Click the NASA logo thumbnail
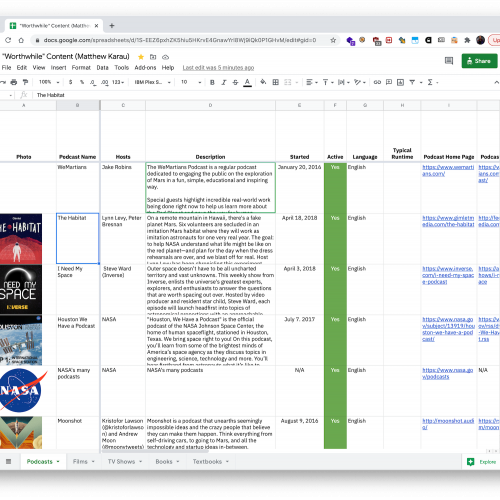This screenshot has height=500, width=500. coord(23,390)
